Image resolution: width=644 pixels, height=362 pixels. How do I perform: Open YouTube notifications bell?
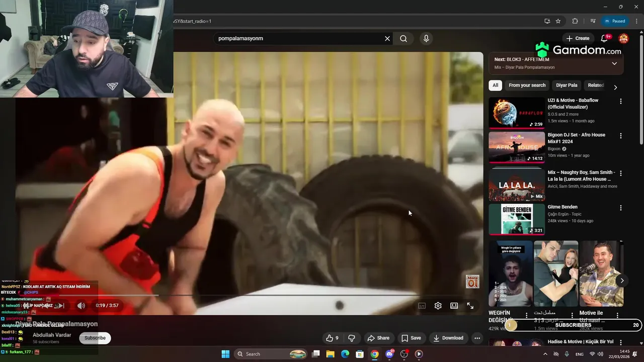(x=605, y=38)
